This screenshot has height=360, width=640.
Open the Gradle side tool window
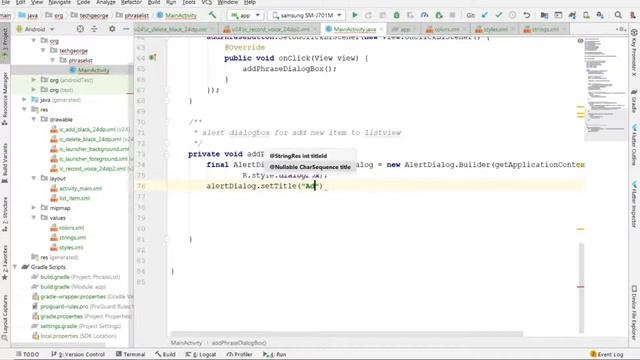click(x=634, y=100)
